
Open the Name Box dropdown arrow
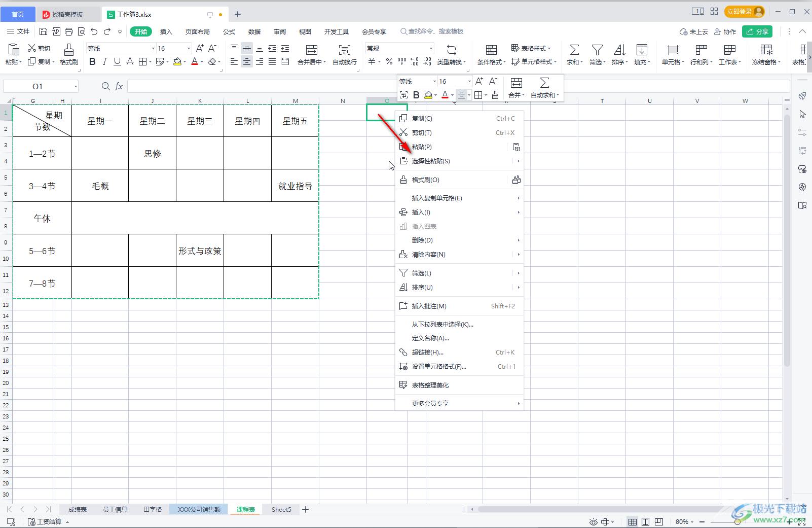(76, 86)
